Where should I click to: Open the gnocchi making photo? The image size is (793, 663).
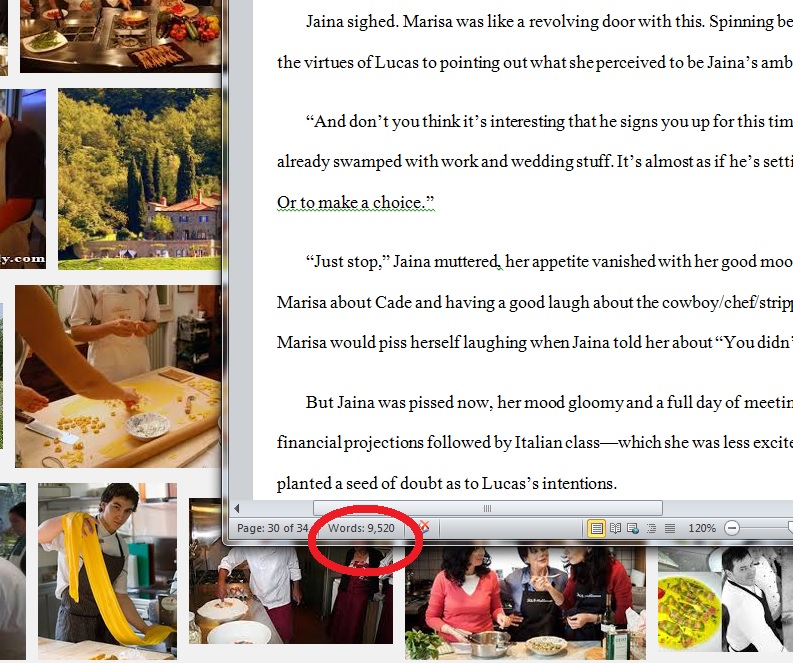tap(118, 376)
